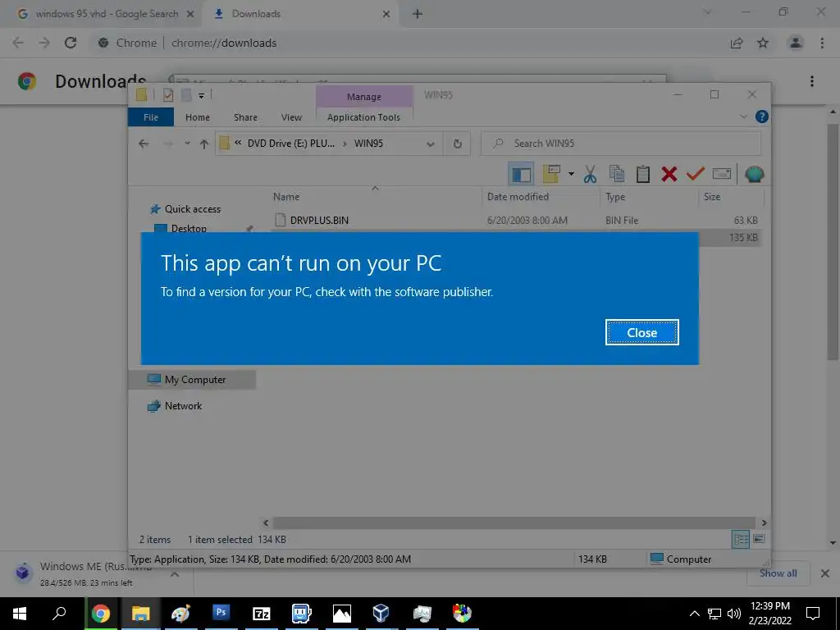Sort by Type column header

615,197
